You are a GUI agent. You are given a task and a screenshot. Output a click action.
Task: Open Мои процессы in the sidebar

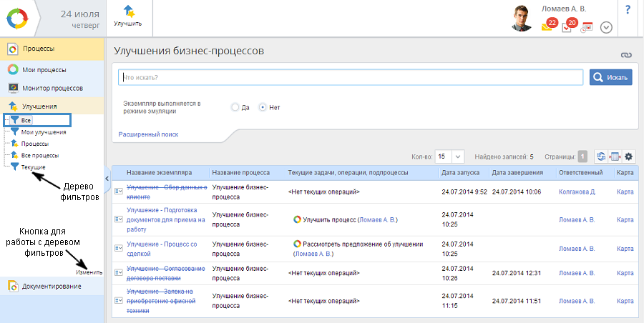(44, 69)
